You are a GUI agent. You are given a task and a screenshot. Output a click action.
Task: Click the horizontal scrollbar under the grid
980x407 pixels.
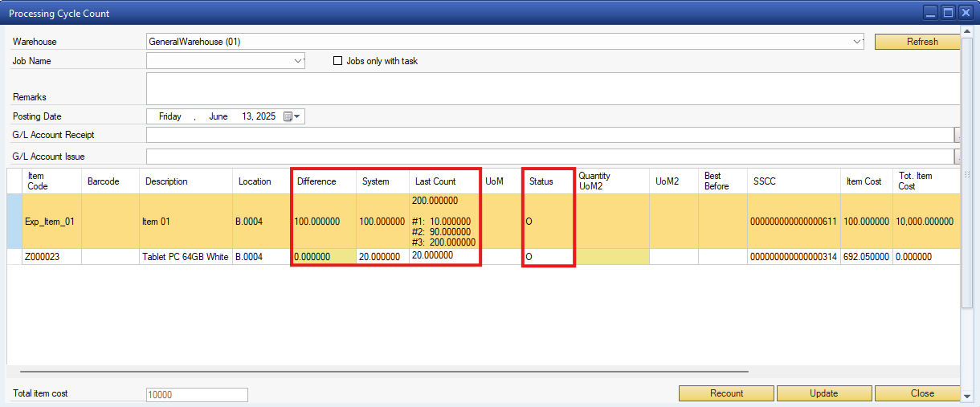click(x=384, y=372)
